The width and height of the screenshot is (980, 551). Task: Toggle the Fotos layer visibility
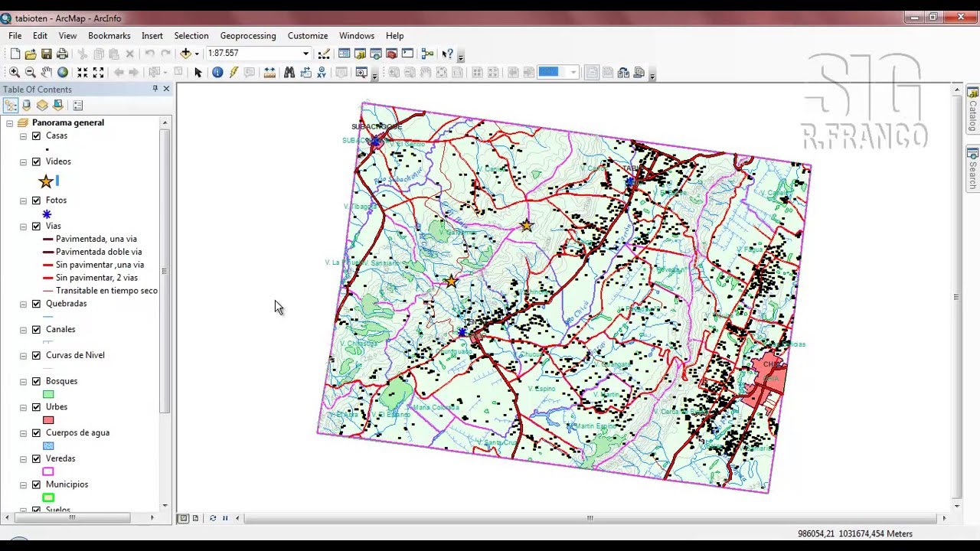coord(36,201)
